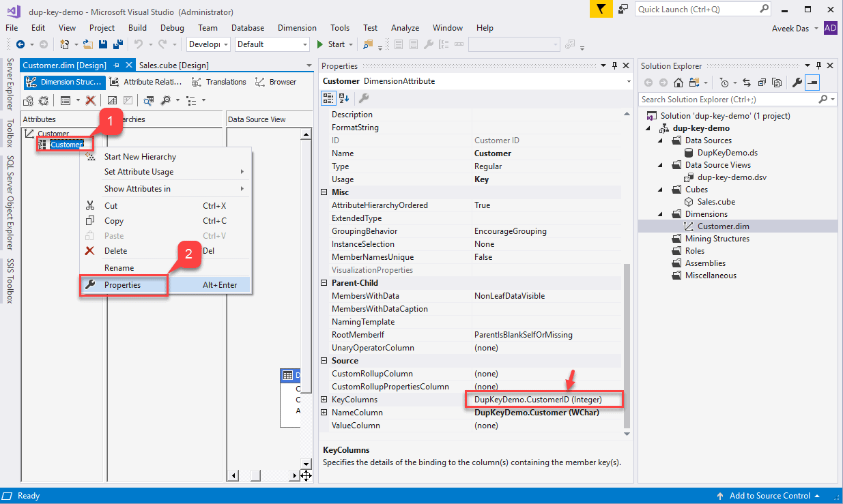
Task: Expand the NameColumn property row
Action: (324, 413)
